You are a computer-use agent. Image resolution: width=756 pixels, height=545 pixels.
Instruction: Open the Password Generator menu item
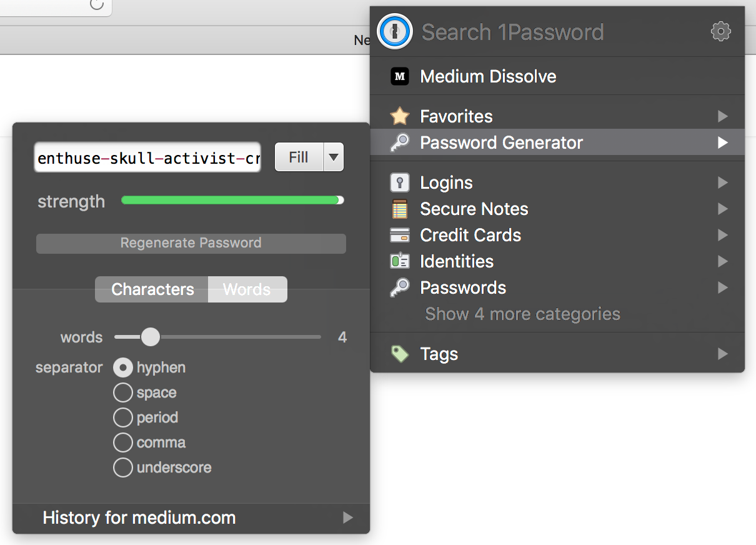pos(501,142)
